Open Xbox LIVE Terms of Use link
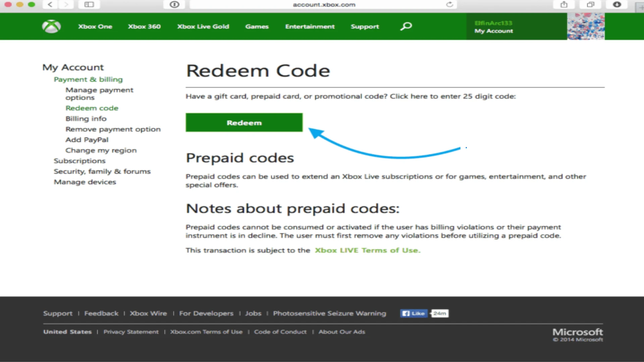Image resolution: width=644 pixels, height=362 pixels. (x=368, y=250)
